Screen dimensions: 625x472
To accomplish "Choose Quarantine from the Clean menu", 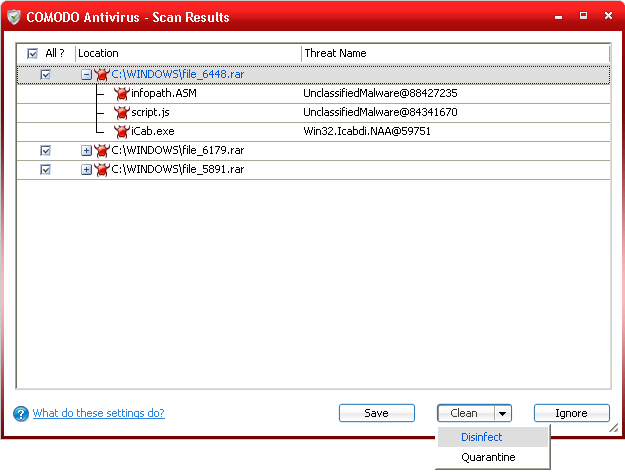I will 493,457.
